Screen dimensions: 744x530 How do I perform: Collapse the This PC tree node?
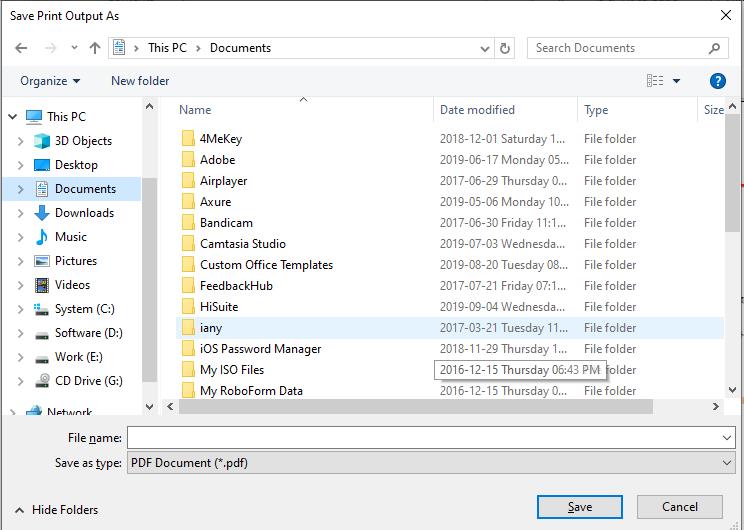(x=10, y=117)
